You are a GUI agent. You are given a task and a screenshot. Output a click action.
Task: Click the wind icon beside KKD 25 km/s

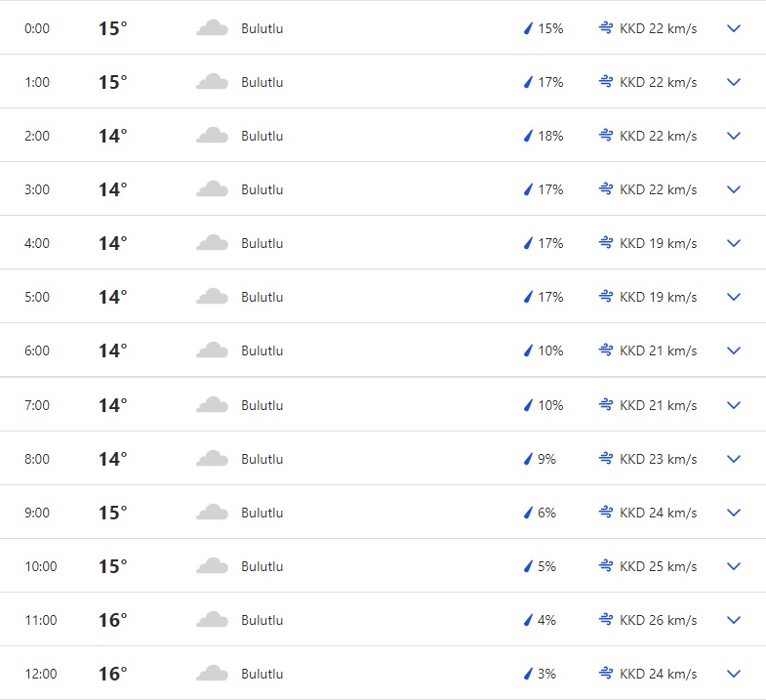[606, 566]
